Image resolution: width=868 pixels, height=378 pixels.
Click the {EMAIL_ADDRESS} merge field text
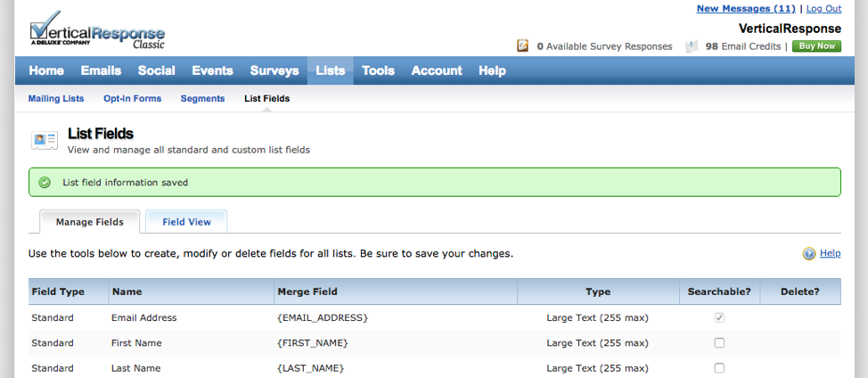[x=323, y=317]
